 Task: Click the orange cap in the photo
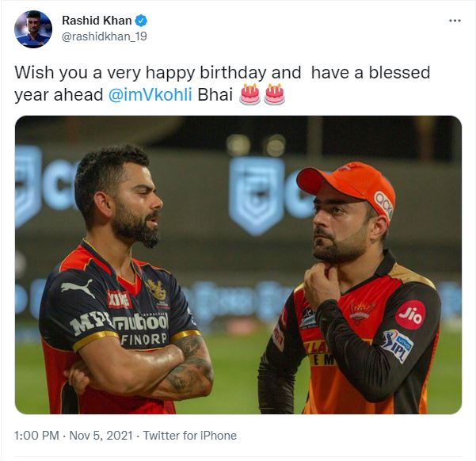[x=348, y=188]
